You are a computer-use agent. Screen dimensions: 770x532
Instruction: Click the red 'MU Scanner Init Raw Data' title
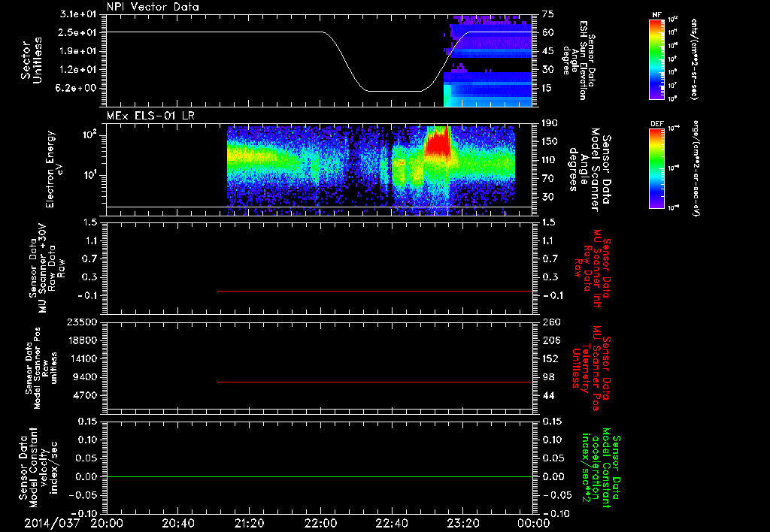(592, 268)
